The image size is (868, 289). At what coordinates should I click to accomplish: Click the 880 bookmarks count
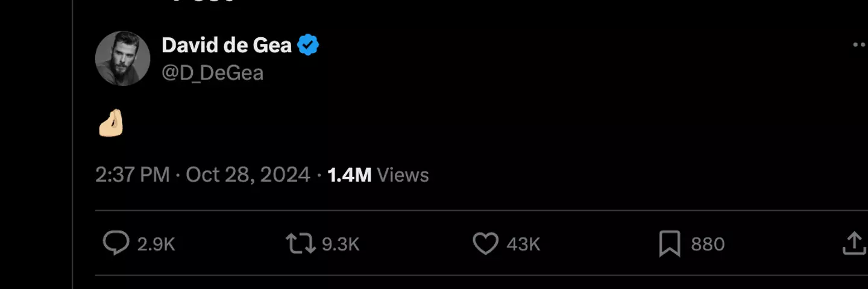708,244
